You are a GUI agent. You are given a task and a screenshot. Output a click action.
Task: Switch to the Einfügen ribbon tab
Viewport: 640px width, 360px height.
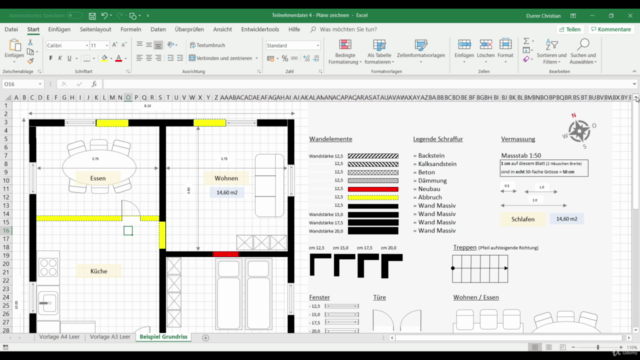click(x=59, y=29)
